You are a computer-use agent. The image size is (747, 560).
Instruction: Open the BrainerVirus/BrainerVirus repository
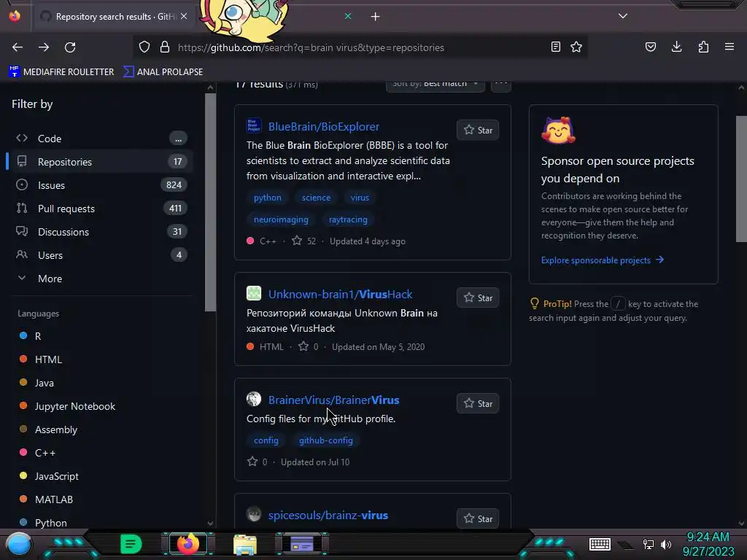(333, 400)
